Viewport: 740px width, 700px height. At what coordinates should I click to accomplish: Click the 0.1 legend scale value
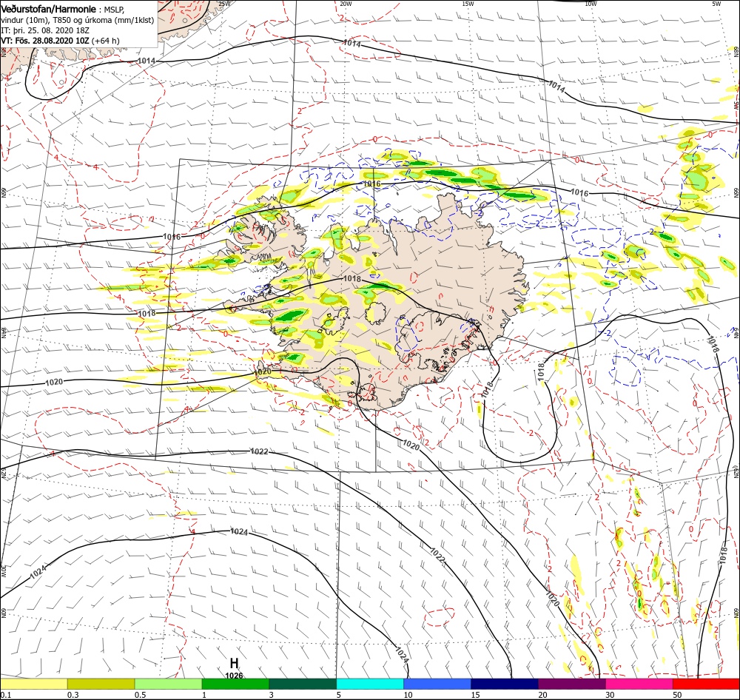(x=5, y=695)
